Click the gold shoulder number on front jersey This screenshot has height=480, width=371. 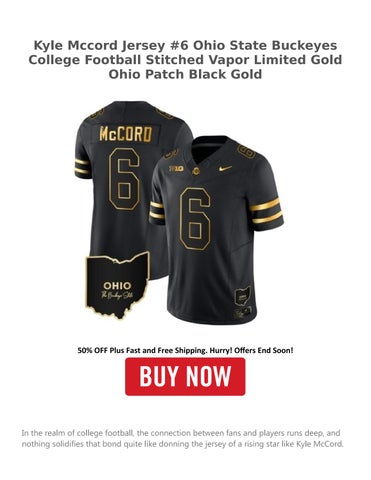246,151
